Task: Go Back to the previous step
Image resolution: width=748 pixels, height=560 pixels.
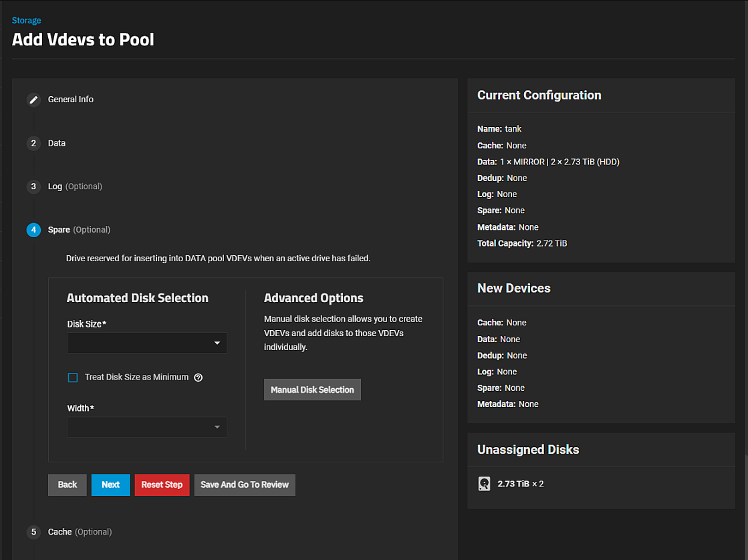Action: coord(67,484)
